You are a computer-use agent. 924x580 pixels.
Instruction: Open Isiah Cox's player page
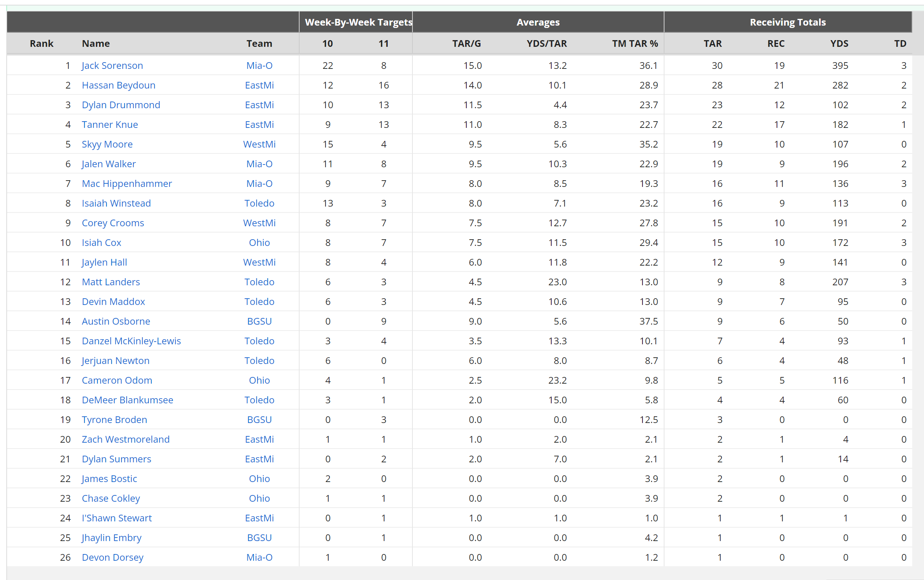[x=101, y=242]
